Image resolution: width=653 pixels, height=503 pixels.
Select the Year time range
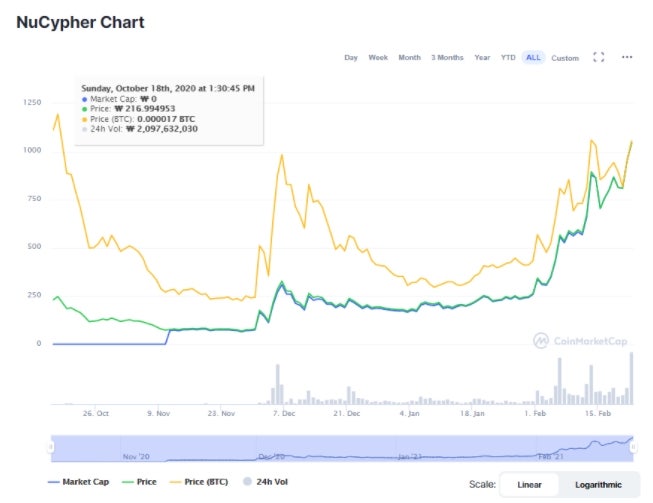pyautogui.click(x=482, y=57)
